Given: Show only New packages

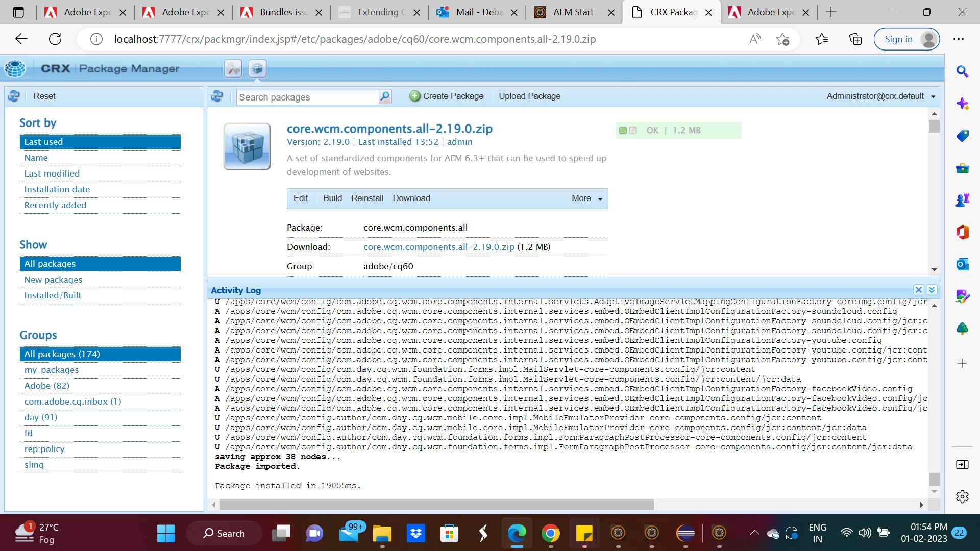Looking at the screenshot, I should tap(53, 280).
